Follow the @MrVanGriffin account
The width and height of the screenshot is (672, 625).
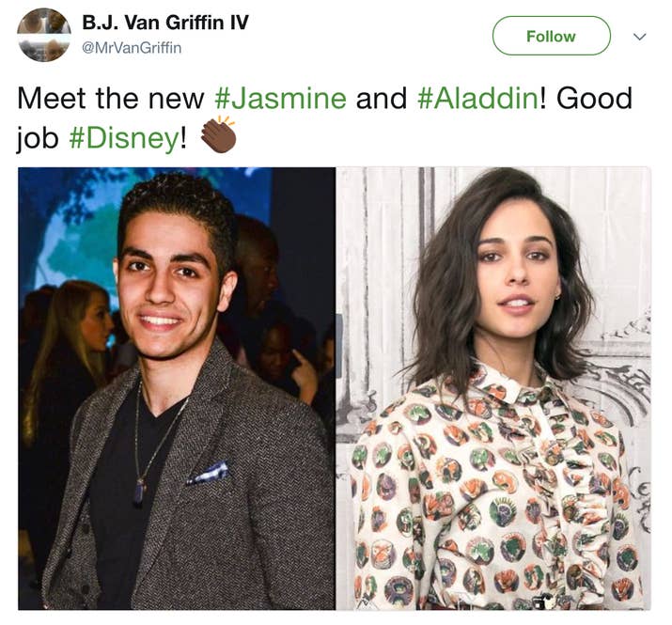[551, 36]
